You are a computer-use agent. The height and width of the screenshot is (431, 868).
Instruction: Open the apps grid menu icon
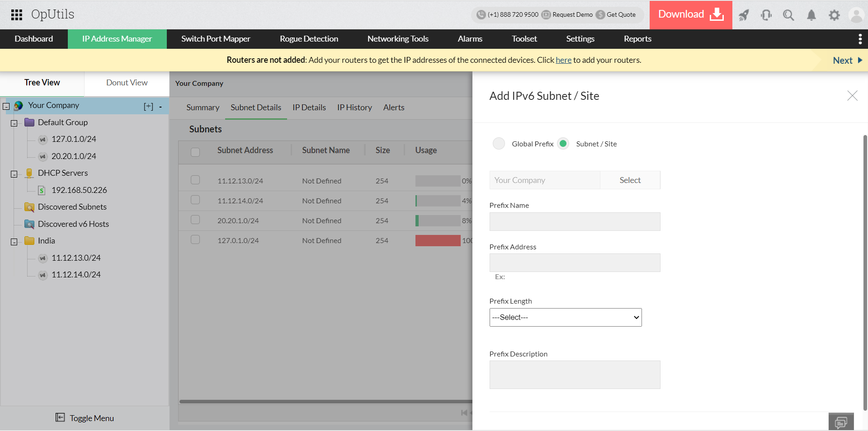[17, 15]
